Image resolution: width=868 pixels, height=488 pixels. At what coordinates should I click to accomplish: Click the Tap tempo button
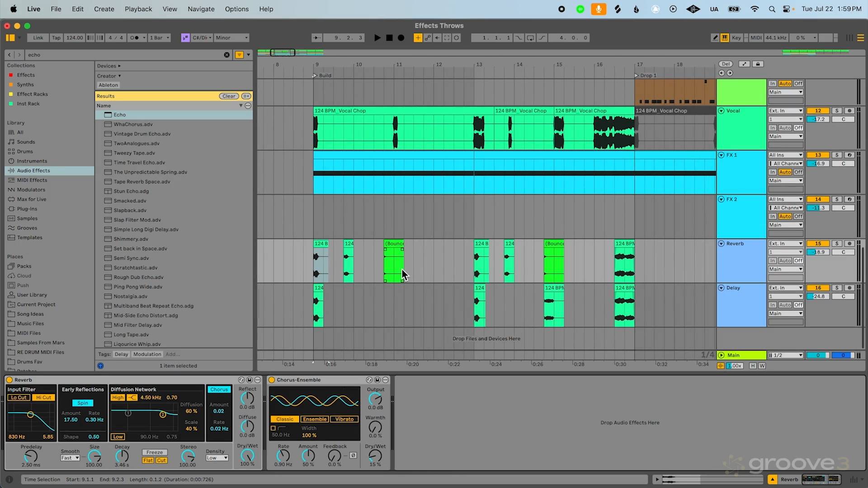(56, 38)
